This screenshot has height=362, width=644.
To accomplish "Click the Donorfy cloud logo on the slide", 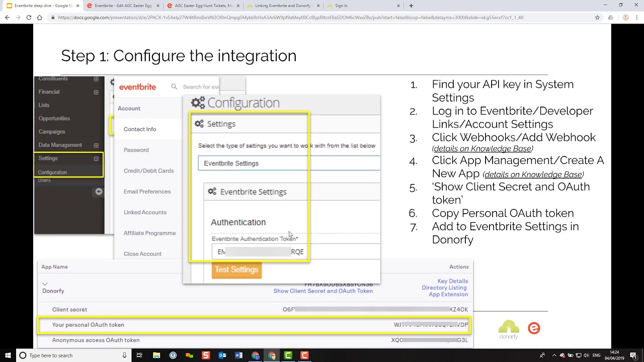I will point(509,329).
